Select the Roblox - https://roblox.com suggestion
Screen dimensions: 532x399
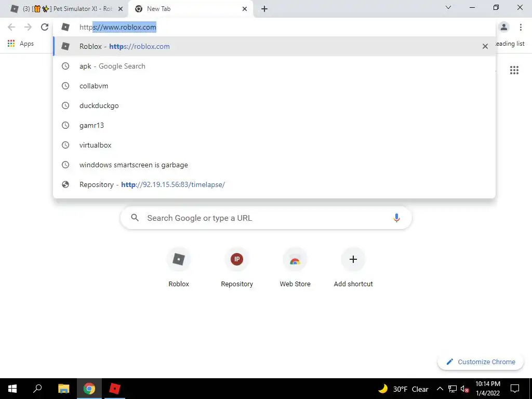click(x=274, y=46)
